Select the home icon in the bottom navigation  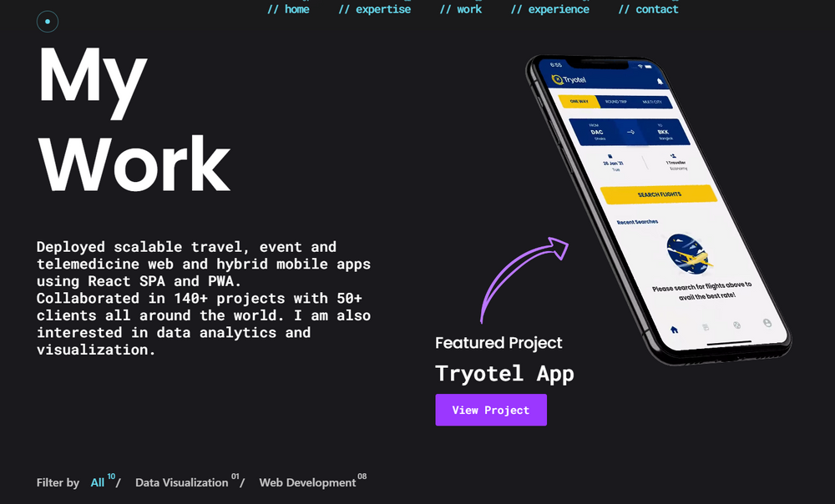click(675, 330)
